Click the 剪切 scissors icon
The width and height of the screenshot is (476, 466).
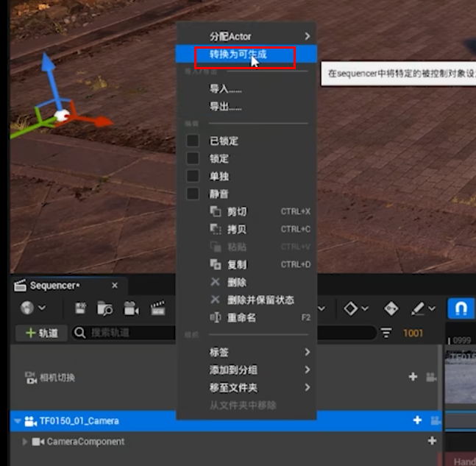click(216, 211)
